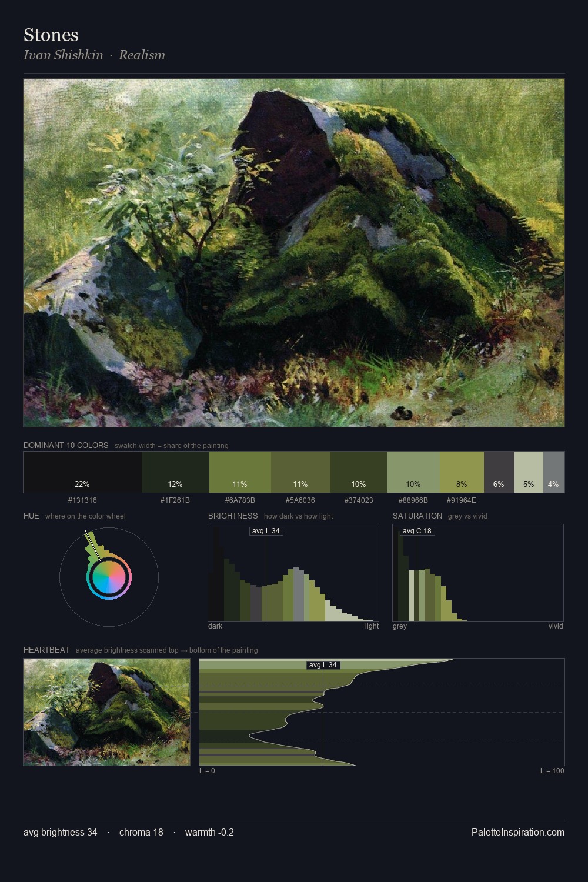Click 'warmth -0.2' in the footer
The image size is (588, 882).
(x=209, y=832)
